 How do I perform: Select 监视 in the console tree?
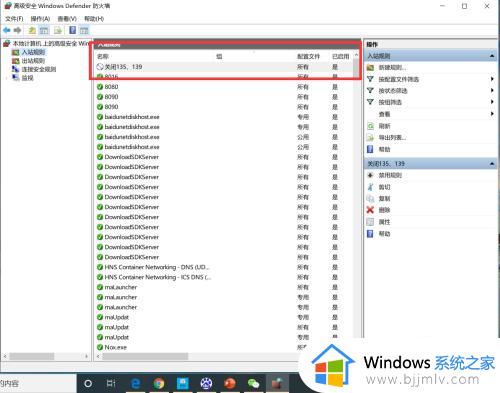tap(27, 78)
